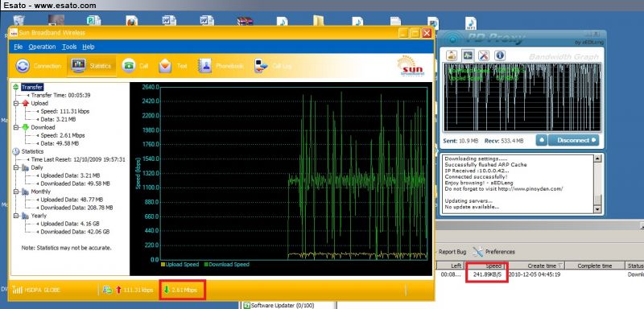
Task: Click the red upload arrow in status bar
Action: coord(118,290)
